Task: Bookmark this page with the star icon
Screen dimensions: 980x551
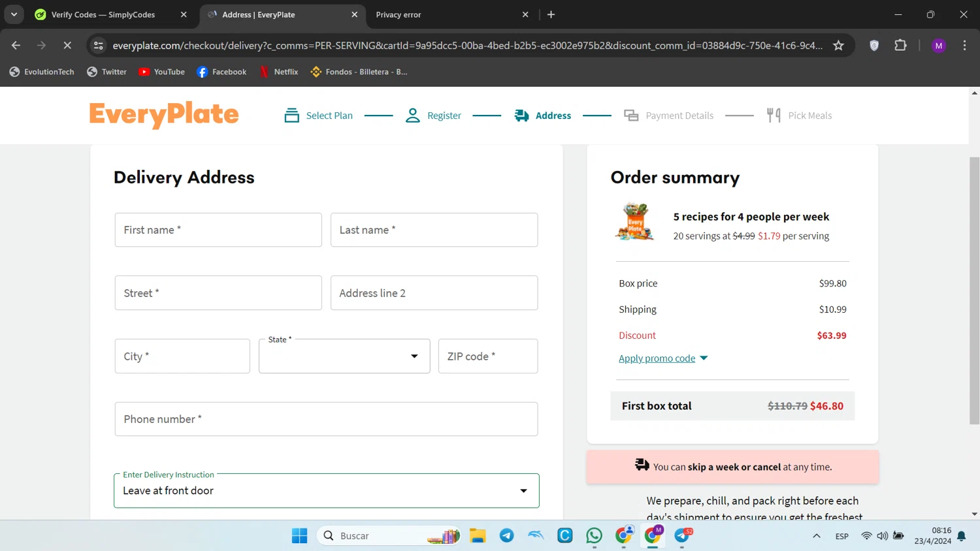Action: point(838,45)
